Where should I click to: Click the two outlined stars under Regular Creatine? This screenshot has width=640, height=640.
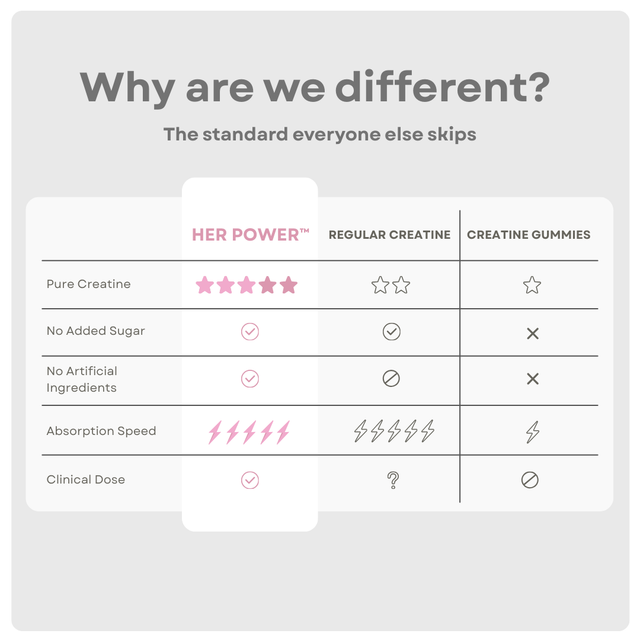click(x=391, y=285)
